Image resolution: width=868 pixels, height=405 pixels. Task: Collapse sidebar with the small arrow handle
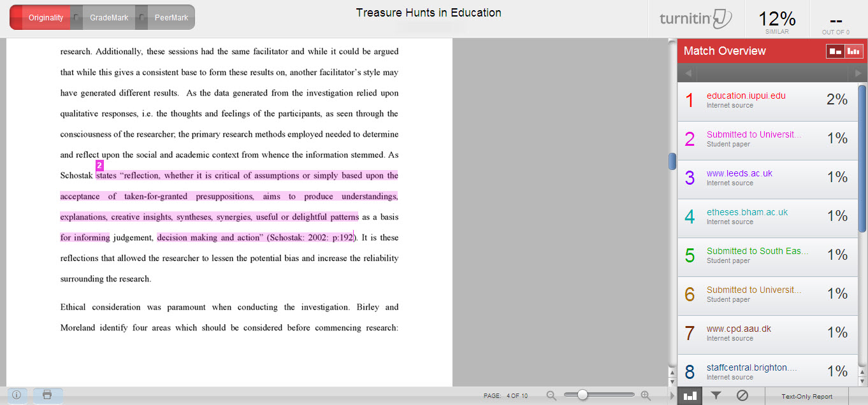point(671,395)
